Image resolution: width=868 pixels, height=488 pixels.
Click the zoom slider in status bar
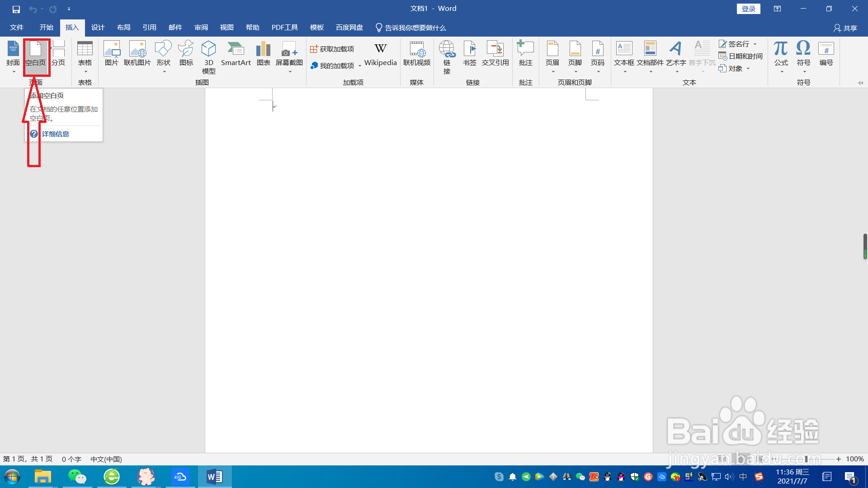coord(806,459)
